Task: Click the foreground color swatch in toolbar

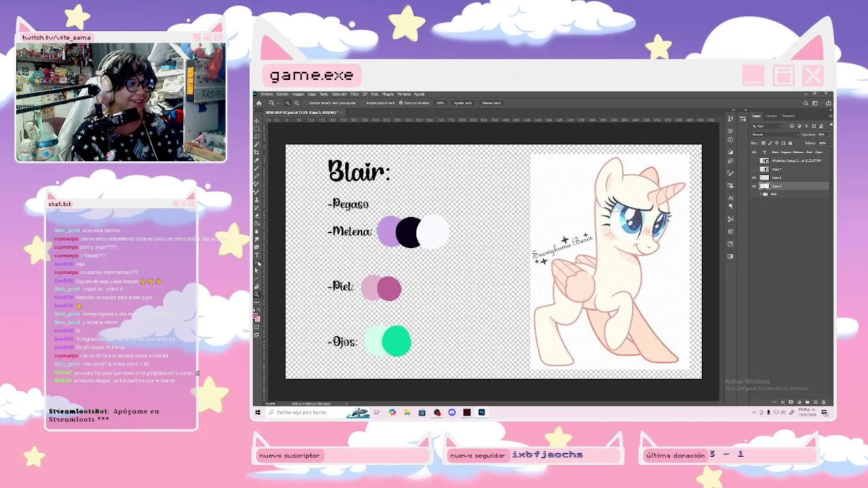Action: pyautogui.click(x=255, y=314)
